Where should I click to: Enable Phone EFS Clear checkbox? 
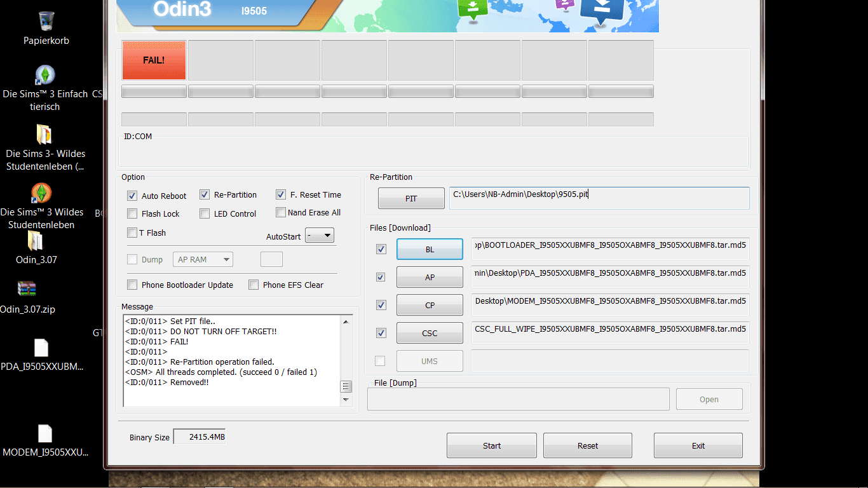point(254,285)
